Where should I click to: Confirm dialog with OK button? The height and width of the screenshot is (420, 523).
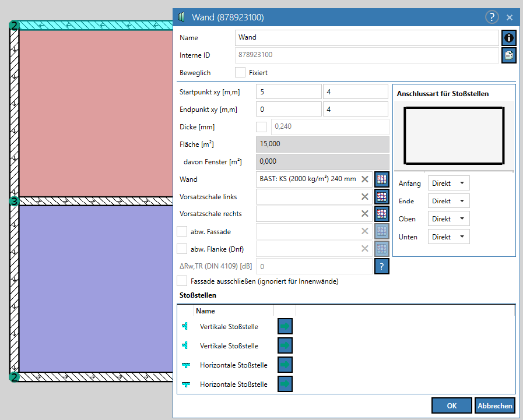(x=452, y=405)
